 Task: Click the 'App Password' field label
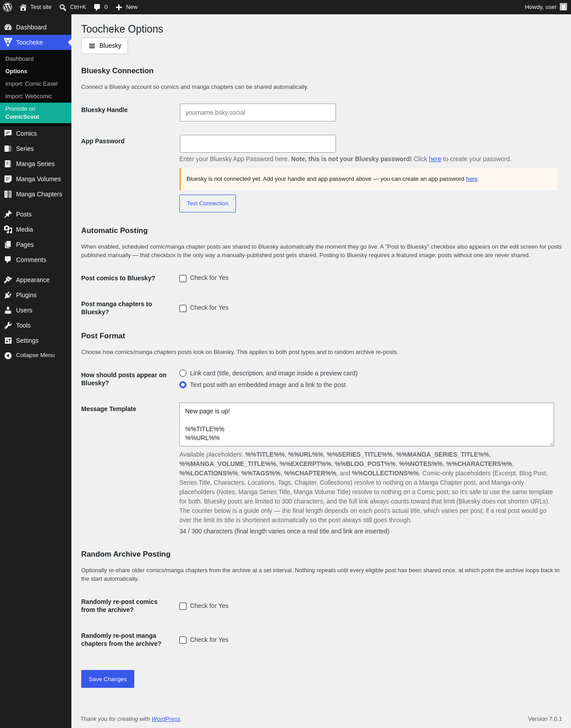point(103,141)
